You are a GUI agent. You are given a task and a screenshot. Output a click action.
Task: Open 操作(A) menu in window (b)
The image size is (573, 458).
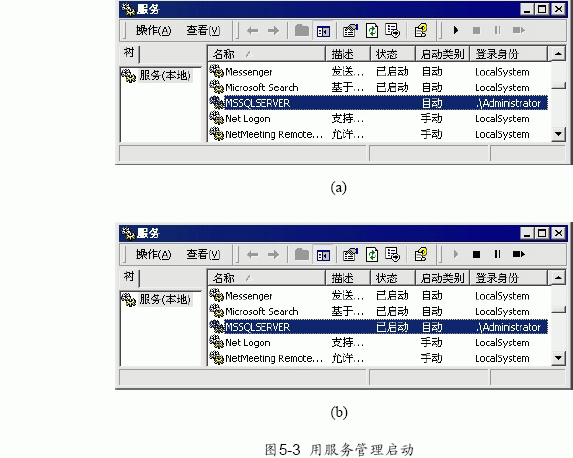(153, 254)
